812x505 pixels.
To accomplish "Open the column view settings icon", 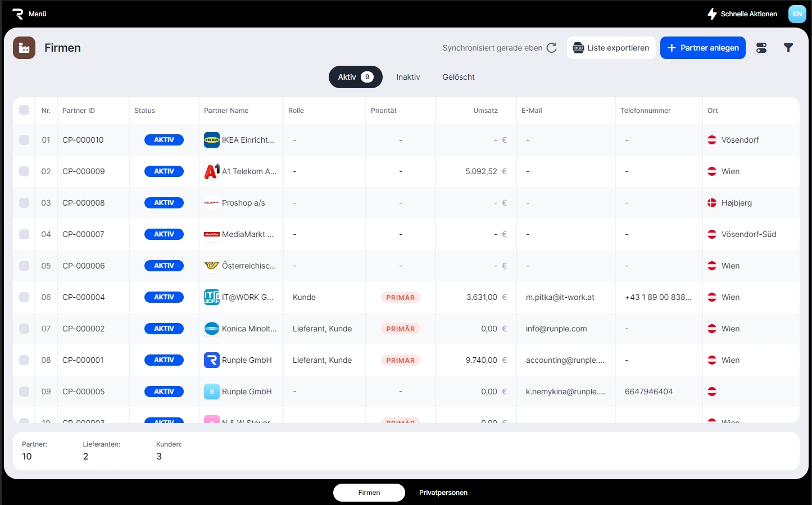I will [x=761, y=48].
